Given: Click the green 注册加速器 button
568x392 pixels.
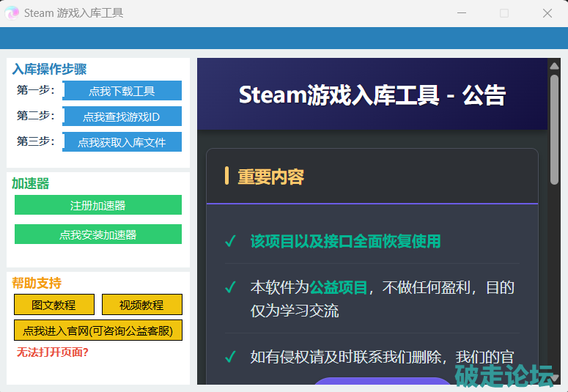Looking at the screenshot, I should point(97,205).
